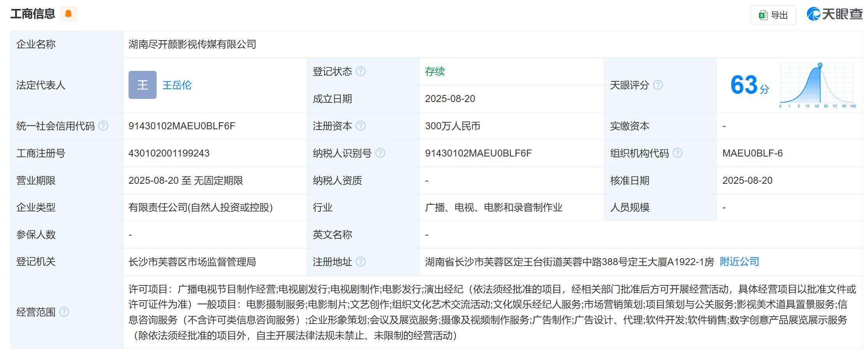Click the registered address text
The height and width of the screenshot is (352, 868).
tap(569, 262)
